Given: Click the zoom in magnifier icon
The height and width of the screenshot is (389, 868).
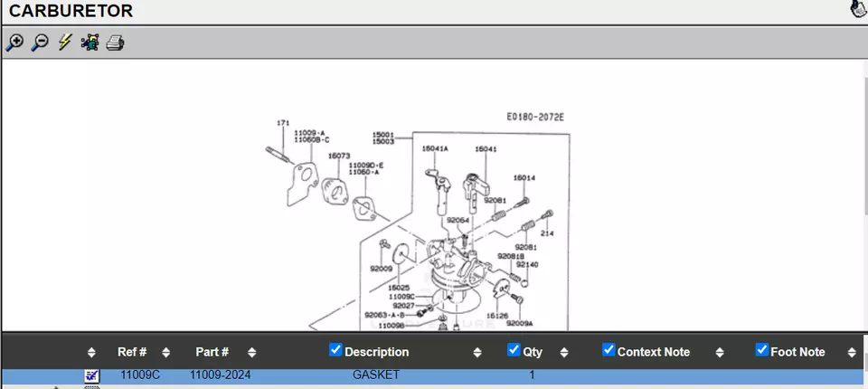Looking at the screenshot, I should coord(14,43).
